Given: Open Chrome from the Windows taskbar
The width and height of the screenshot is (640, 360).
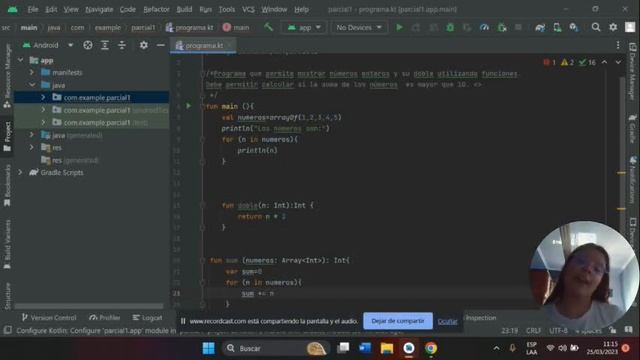Looking at the screenshot, I should click(431, 348).
